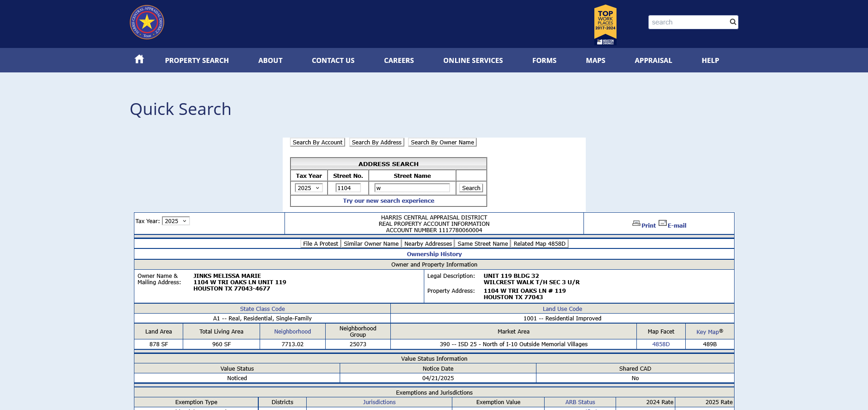The height and width of the screenshot is (410, 868).
Task: Click Similar Owner Name button
Action: click(371, 243)
